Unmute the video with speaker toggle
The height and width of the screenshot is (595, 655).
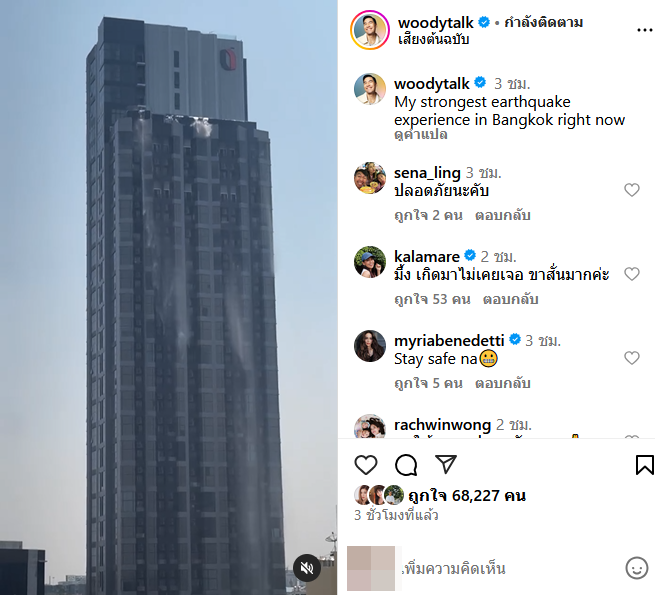click(307, 568)
